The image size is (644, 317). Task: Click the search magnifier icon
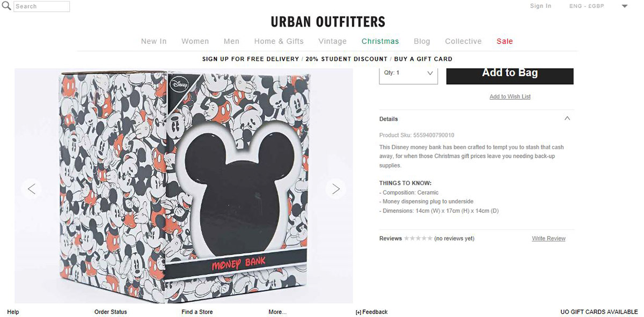click(x=6, y=6)
